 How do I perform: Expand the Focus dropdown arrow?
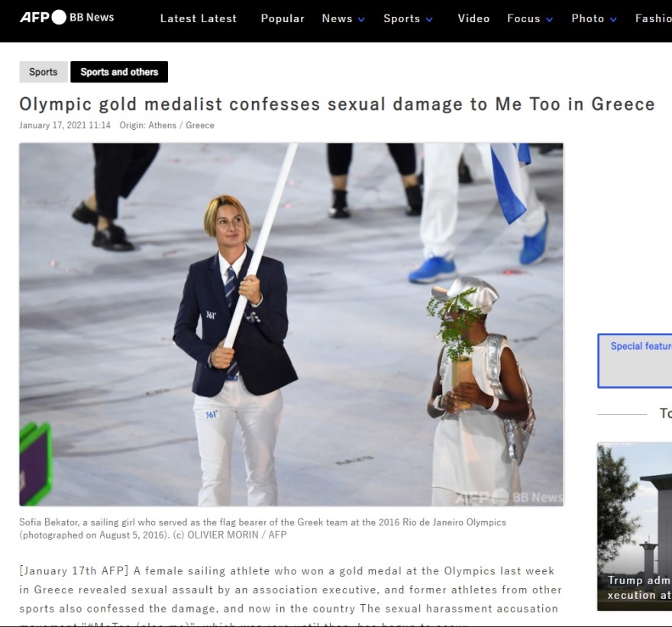coord(549,19)
